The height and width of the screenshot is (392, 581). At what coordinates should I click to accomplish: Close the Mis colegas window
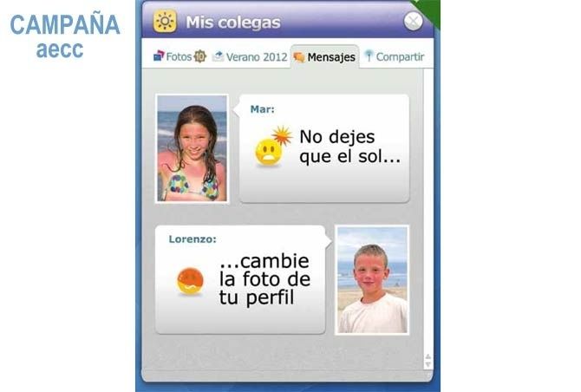click(413, 21)
